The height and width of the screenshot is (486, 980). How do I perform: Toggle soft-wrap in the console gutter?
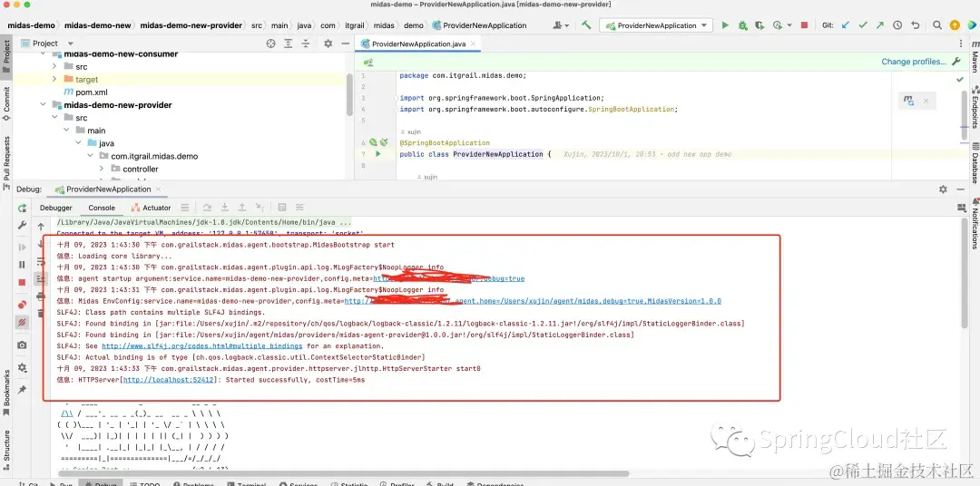point(41,261)
